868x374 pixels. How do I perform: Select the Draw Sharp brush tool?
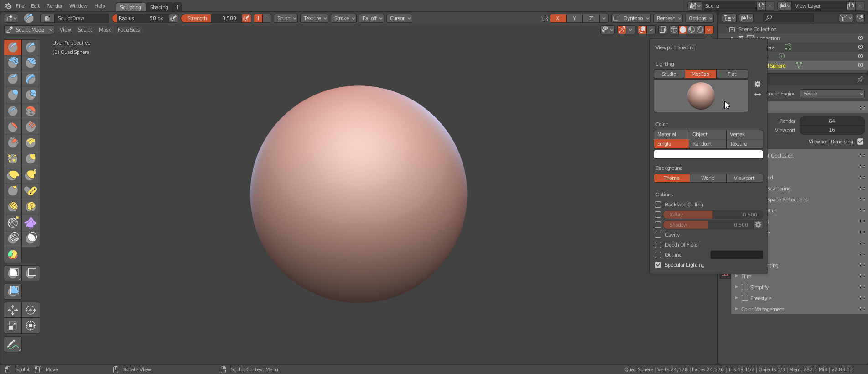pyautogui.click(x=31, y=47)
